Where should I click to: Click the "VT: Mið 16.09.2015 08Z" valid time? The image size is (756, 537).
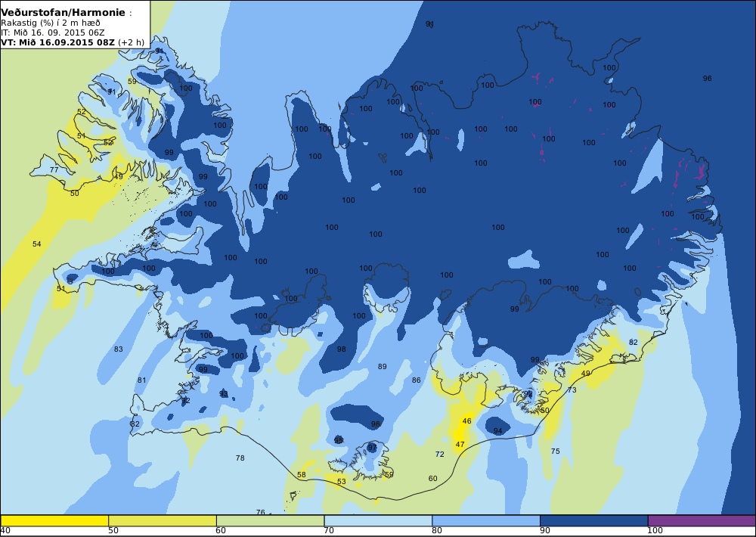58,42
